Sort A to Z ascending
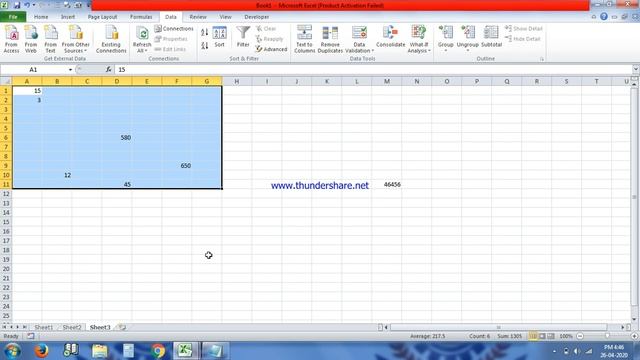Image resolution: width=640 pixels, height=360 pixels. coord(204,32)
